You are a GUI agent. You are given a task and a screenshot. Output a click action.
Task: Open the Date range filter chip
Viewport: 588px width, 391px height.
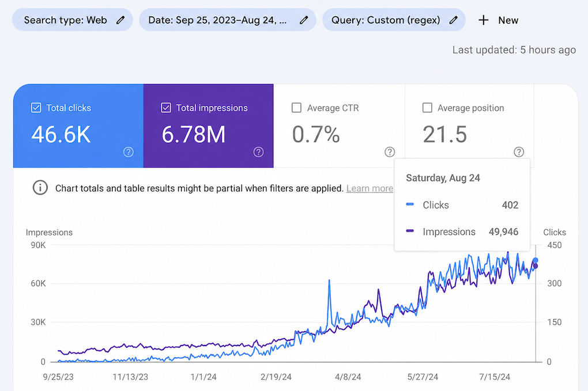(228, 20)
